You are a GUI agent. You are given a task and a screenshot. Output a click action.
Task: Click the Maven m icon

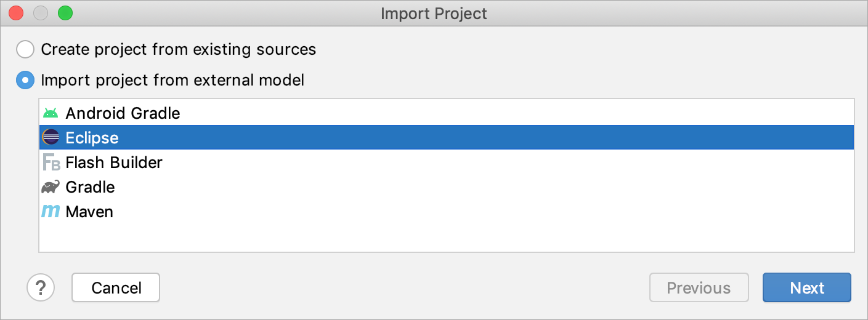point(51,212)
